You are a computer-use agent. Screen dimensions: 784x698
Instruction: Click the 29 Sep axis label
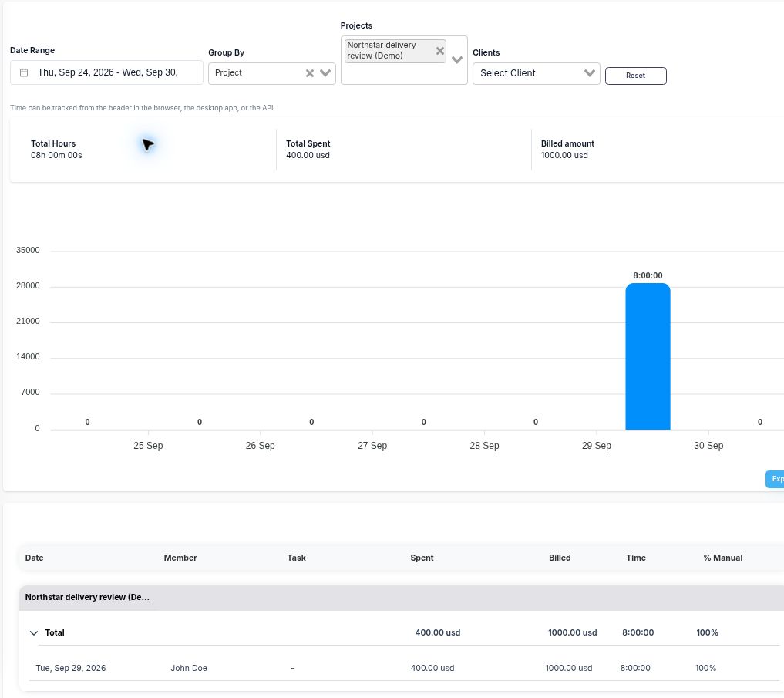pyautogui.click(x=596, y=445)
